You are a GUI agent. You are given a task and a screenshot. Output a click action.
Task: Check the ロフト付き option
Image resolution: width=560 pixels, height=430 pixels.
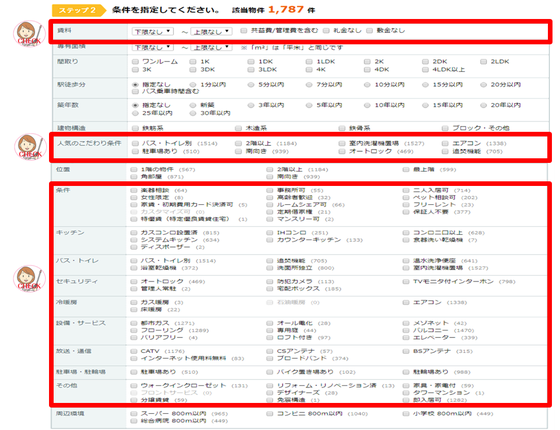(x=270, y=338)
